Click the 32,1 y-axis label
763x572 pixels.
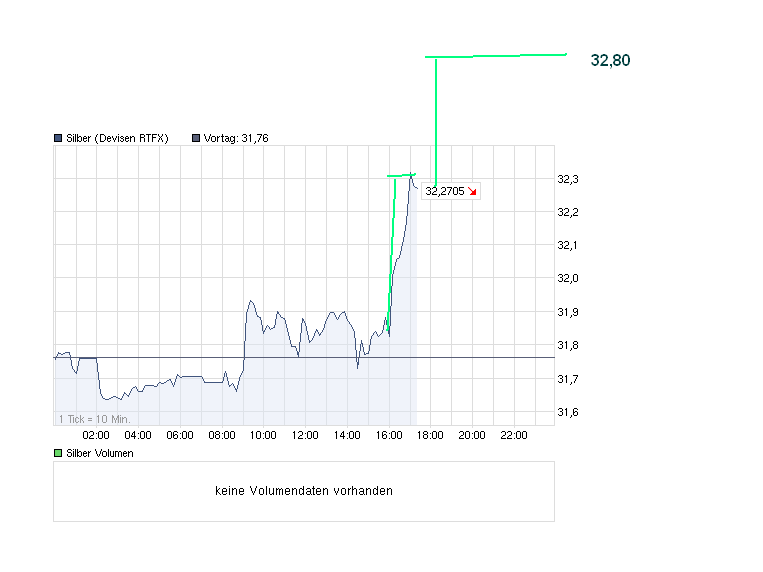(x=568, y=245)
